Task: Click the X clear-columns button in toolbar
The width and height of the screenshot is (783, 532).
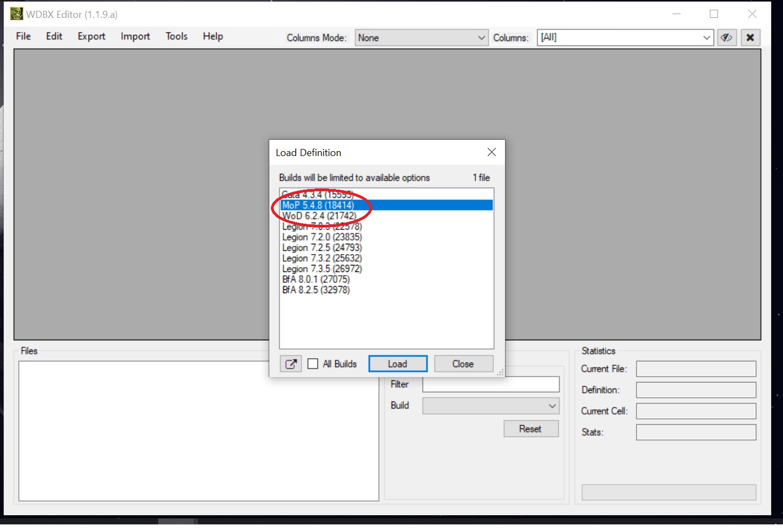Action: click(x=750, y=37)
